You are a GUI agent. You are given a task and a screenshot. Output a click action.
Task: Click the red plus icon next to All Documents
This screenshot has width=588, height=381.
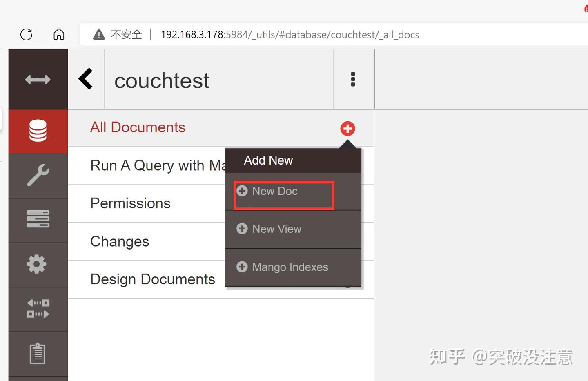(347, 128)
